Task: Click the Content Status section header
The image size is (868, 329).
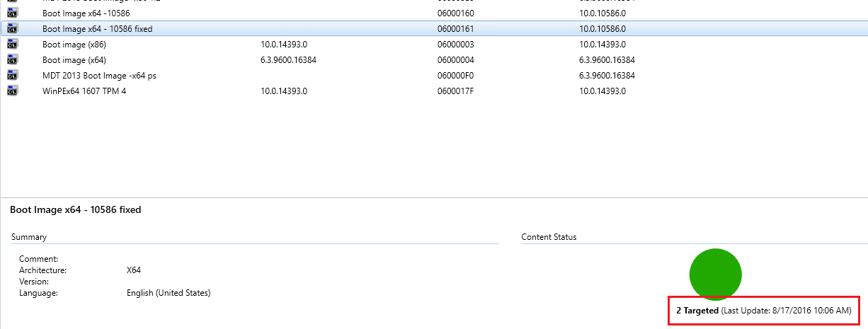Action: (549, 237)
